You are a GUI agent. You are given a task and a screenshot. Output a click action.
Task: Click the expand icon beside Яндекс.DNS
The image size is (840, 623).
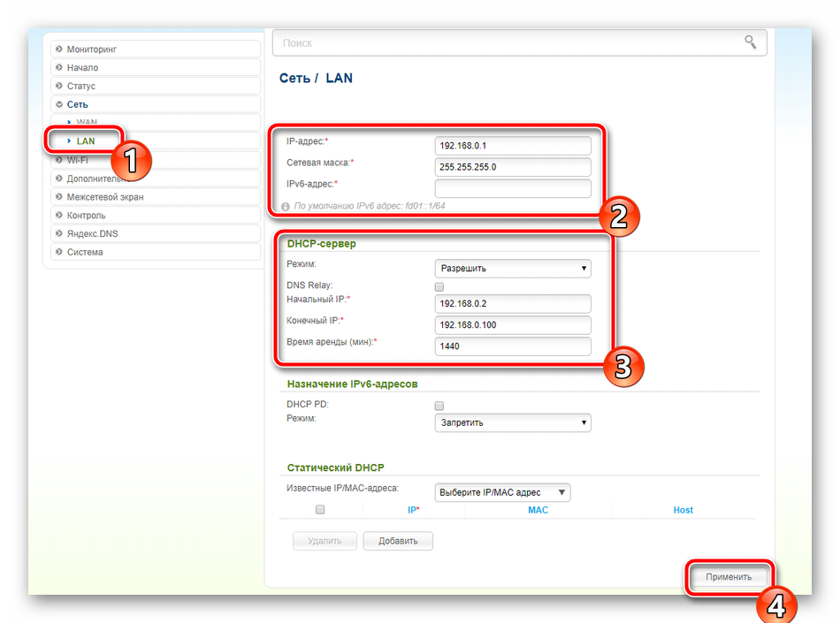pos(59,233)
